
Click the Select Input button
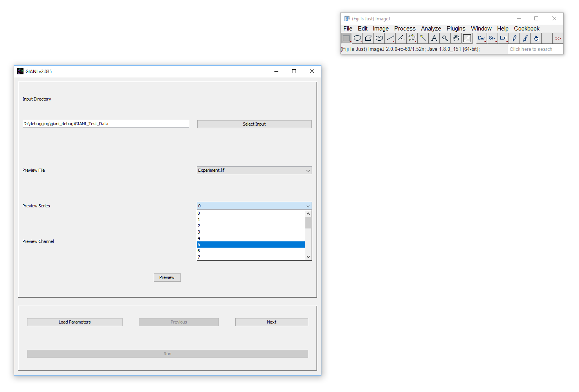point(254,124)
